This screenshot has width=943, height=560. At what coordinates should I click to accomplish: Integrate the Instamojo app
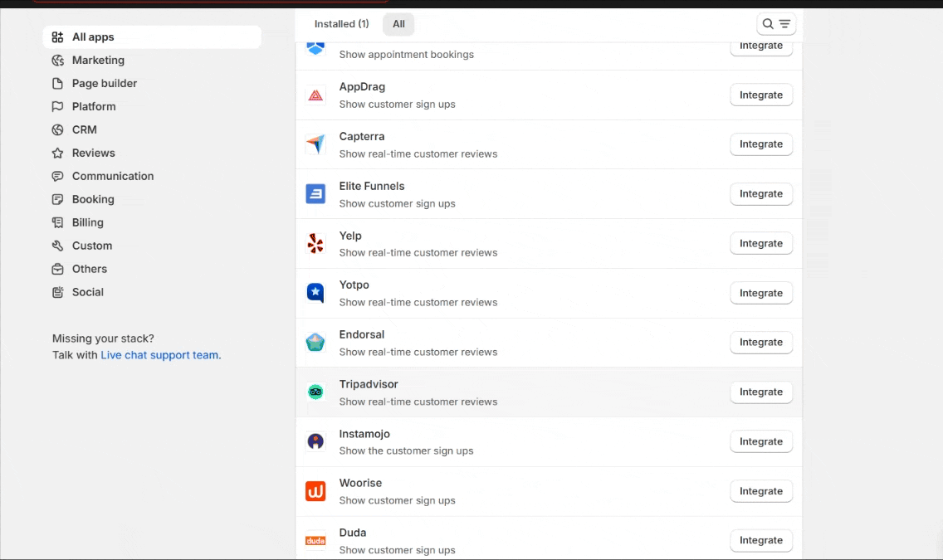click(761, 441)
